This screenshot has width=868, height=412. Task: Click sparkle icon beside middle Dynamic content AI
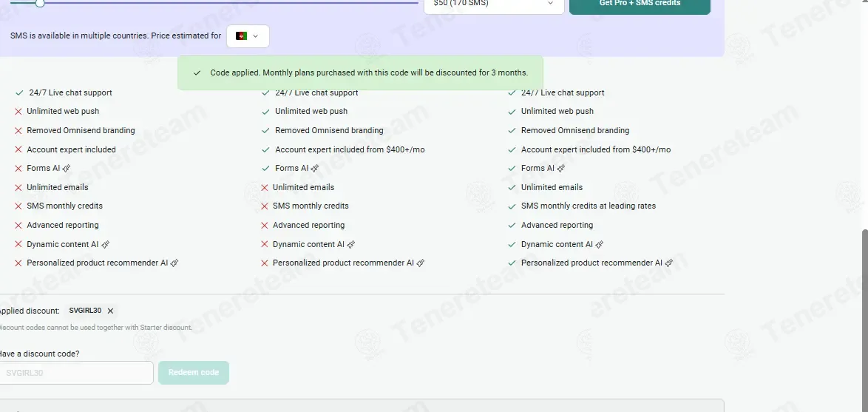coord(351,244)
